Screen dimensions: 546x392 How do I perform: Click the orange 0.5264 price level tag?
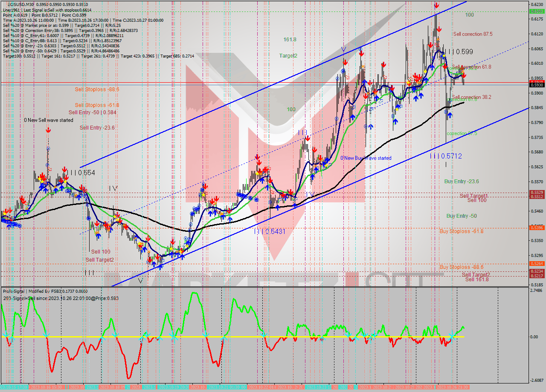(x=537, y=264)
